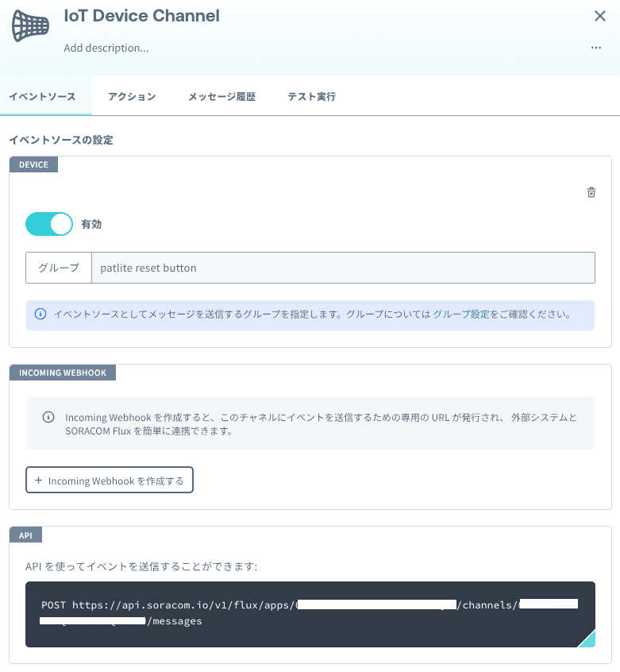Screen dimensions: 620x672
Task: Click the API section label
Action: (x=25, y=535)
